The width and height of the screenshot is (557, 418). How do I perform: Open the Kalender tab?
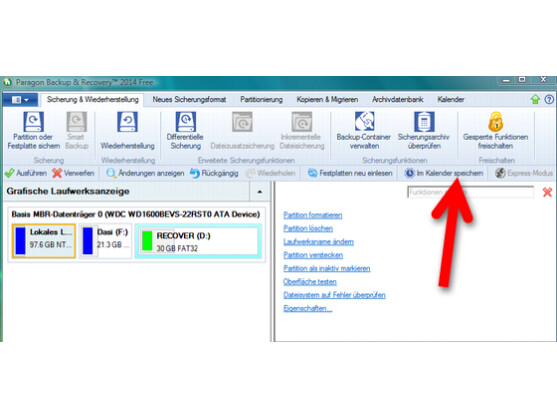point(450,100)
